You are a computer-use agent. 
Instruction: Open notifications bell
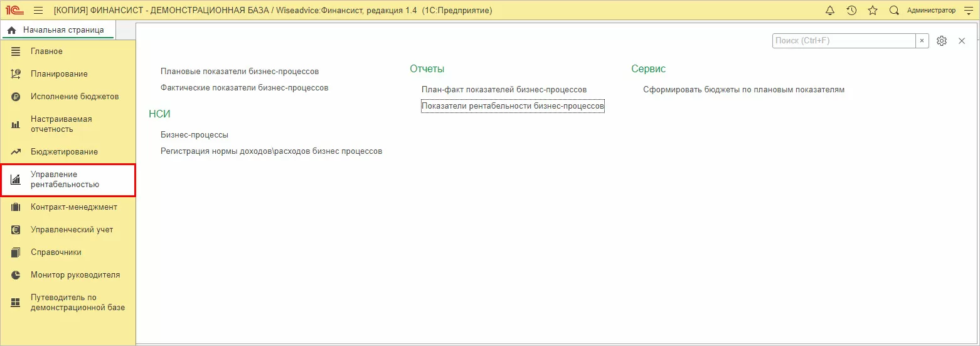(x=830, y=10)
